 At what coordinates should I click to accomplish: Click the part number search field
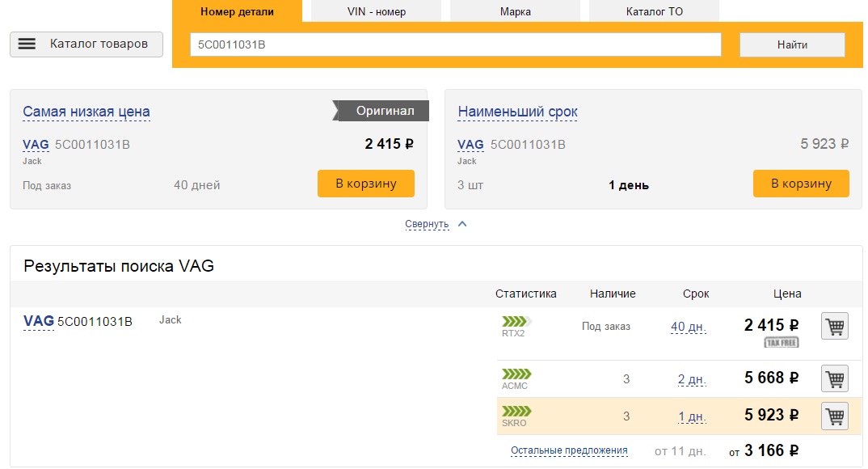[x=456, y=44]
